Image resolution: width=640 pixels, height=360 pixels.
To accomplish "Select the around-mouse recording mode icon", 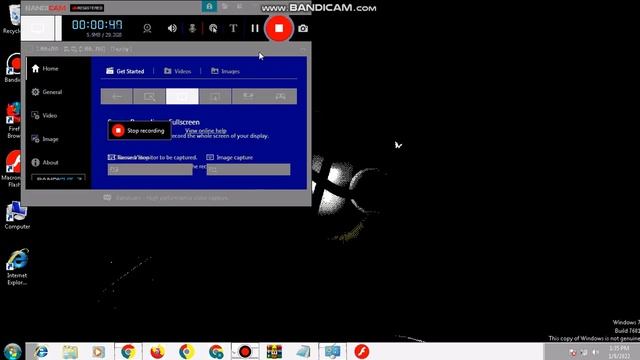I will [215, 96].
